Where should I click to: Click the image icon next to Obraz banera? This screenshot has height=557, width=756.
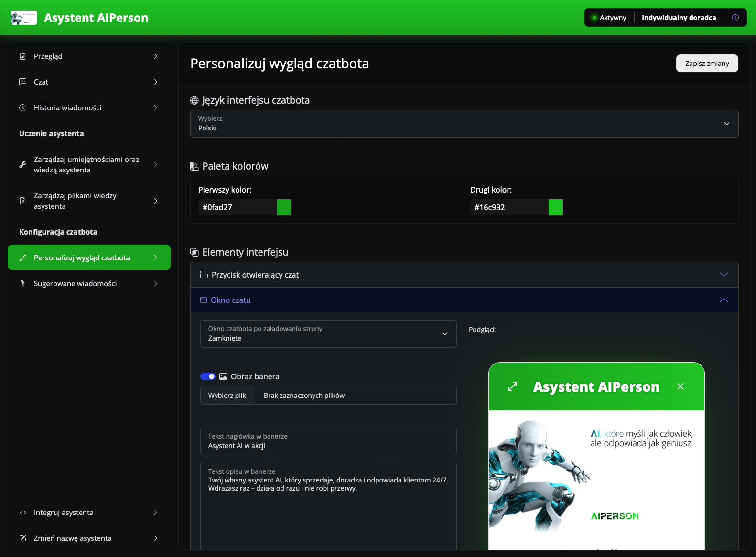[x=223, y=376]
